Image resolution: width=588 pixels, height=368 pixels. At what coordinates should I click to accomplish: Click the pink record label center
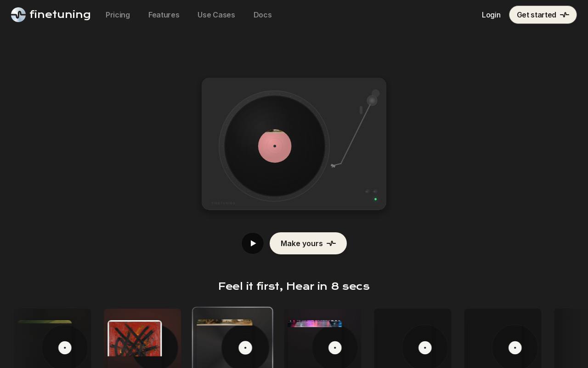coord(275,146)
